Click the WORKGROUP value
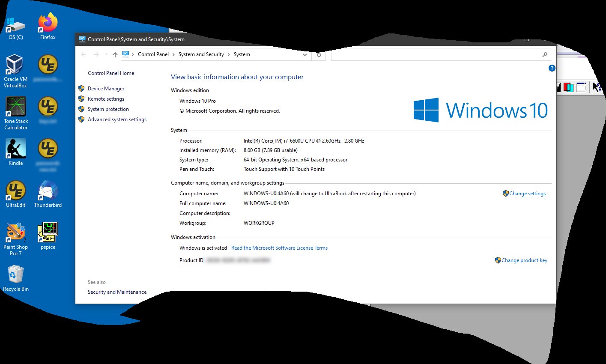This screenshot has height=364, width=606. (259, 223)
